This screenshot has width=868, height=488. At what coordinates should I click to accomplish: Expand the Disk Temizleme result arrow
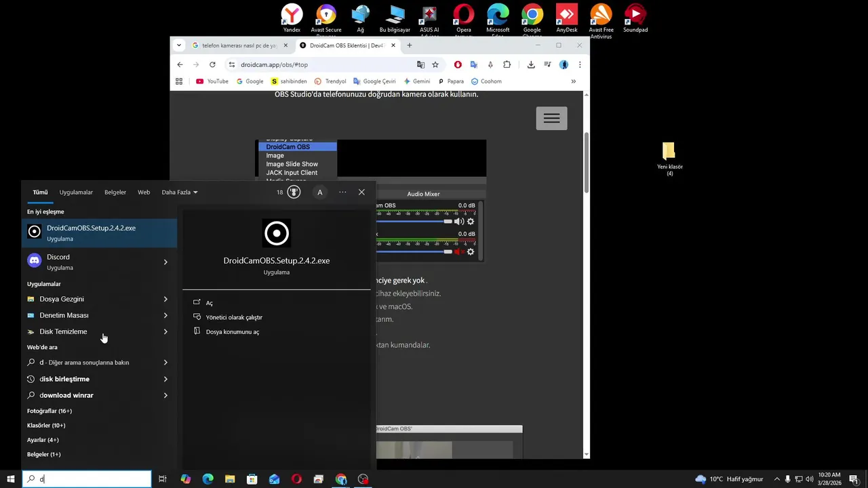point(165,331)
